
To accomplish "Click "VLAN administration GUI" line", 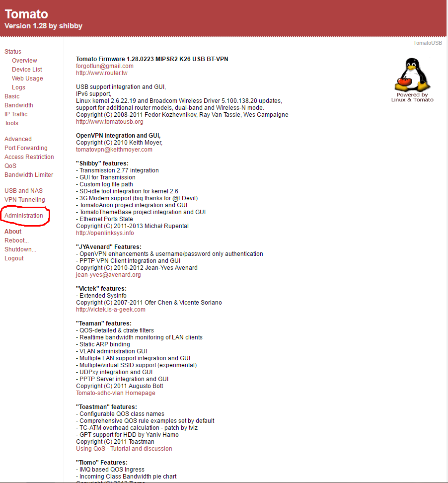I will 111,351.
